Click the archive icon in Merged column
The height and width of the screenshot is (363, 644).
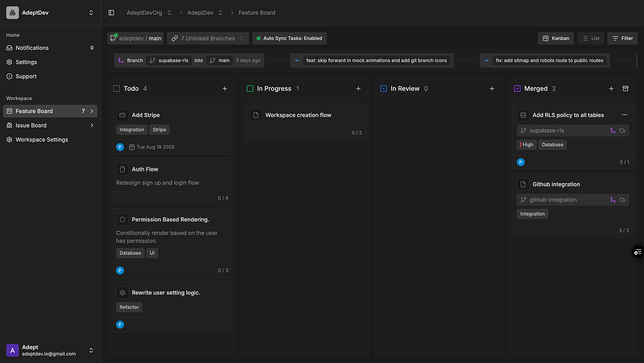pos(625,89)
